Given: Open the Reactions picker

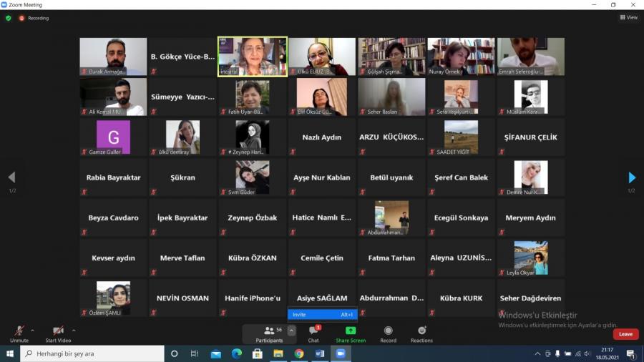Looking at the screenshot, I should [421, 333].
